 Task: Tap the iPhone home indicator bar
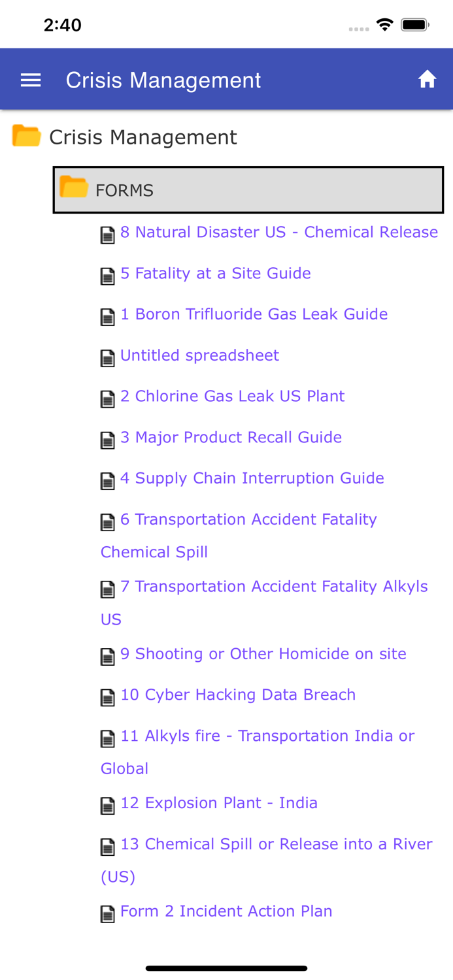pyautogui.click(x=226, y=968)
